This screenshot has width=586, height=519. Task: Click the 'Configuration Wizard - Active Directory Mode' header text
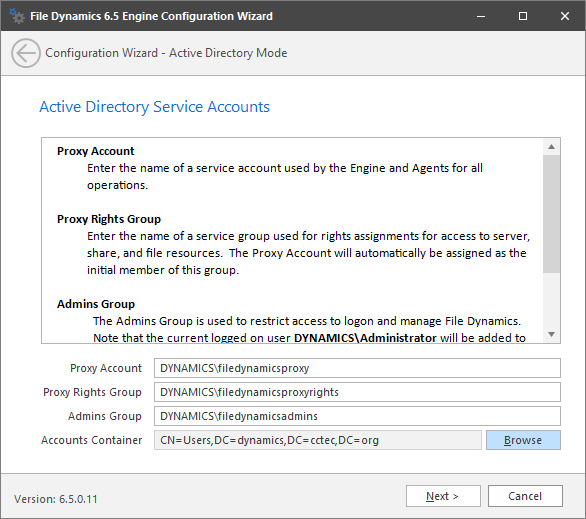[x=166, y=53]
